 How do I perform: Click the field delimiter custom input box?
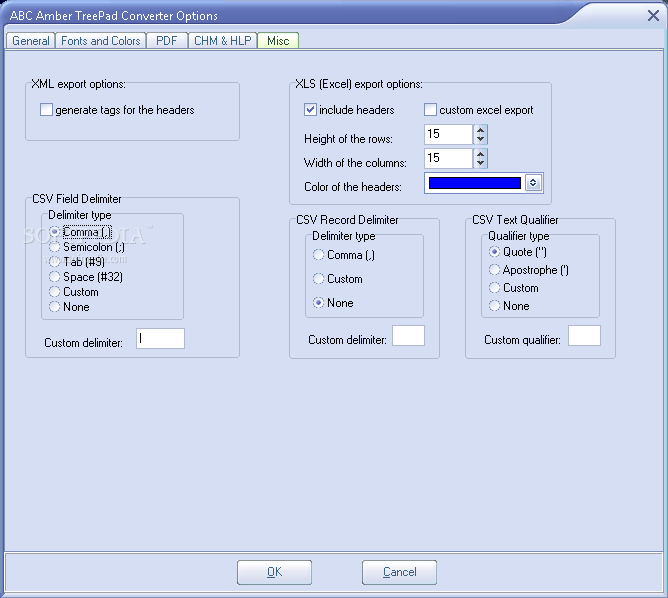pyautogui.click(x=160, y=339)
